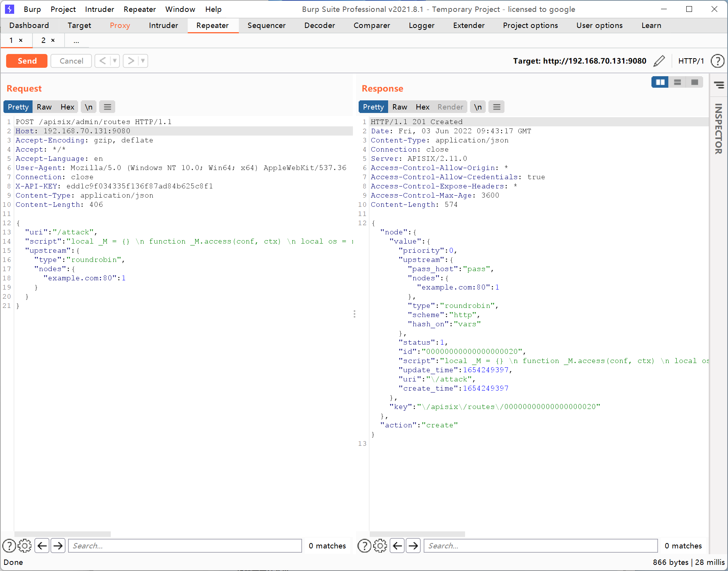Open response search settings gear
The height and width of the screenshot is (571, 728).
380,546
